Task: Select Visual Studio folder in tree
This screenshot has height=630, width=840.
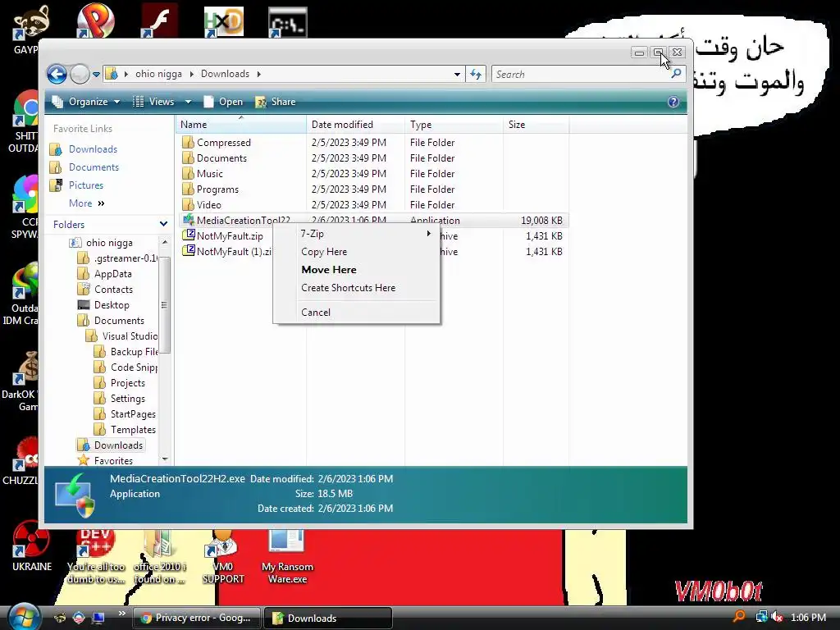Action: click(x=130, y=336)
